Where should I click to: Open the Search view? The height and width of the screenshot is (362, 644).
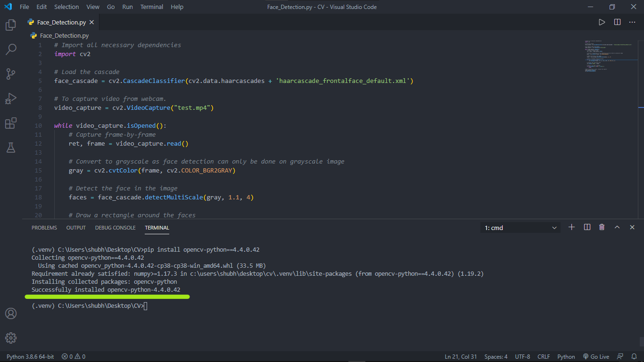10,49
